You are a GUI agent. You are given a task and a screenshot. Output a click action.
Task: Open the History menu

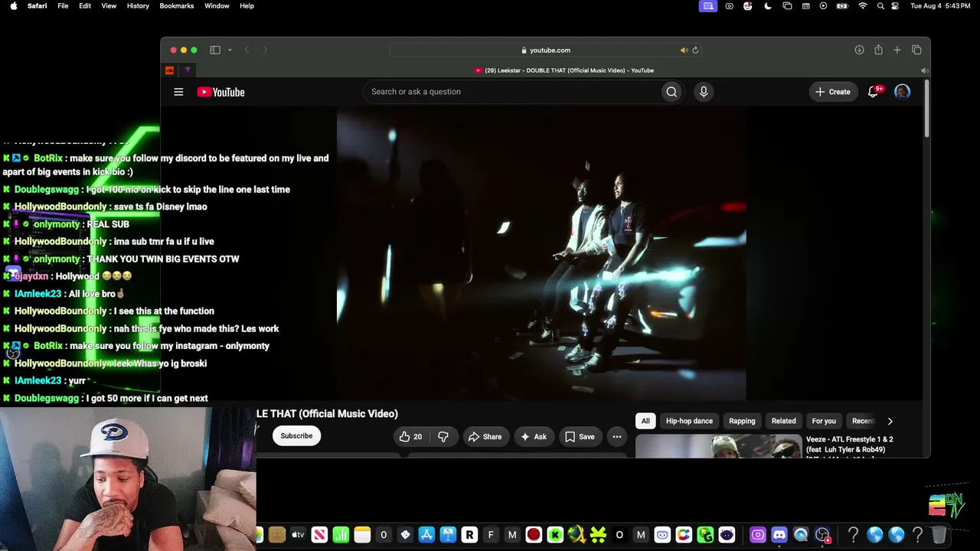click(x=138, y=6)
